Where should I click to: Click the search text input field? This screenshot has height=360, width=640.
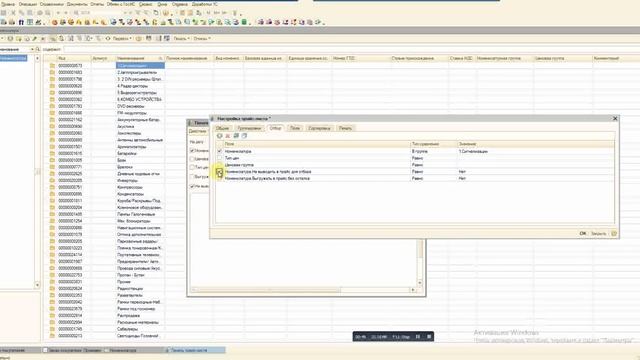coord(351,49)
